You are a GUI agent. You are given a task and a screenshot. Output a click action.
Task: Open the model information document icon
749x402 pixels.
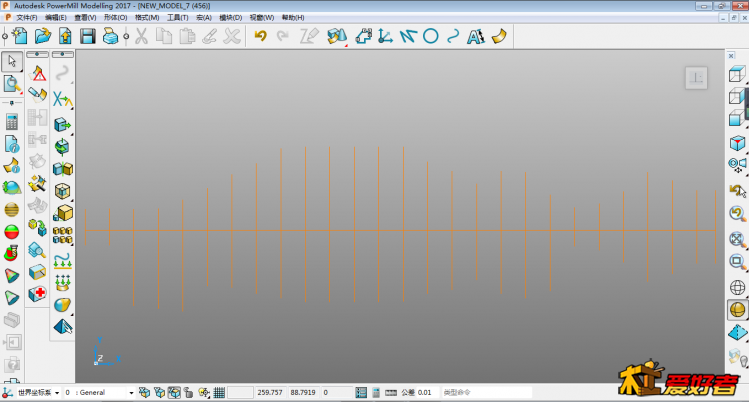pos(12,144)
